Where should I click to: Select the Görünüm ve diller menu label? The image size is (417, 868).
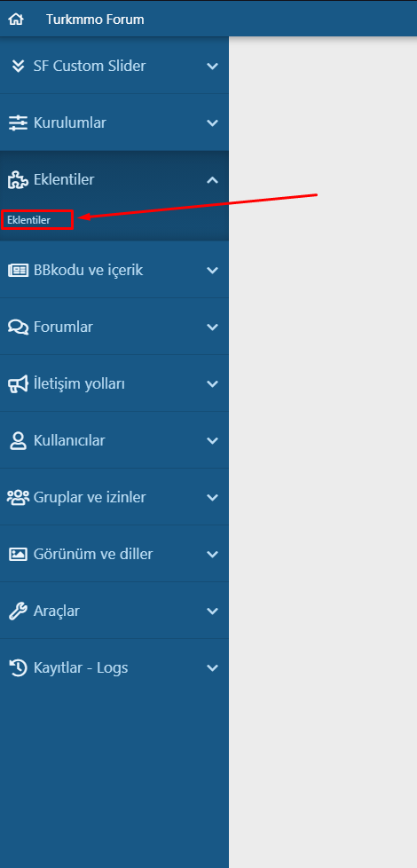pos(93,554)
